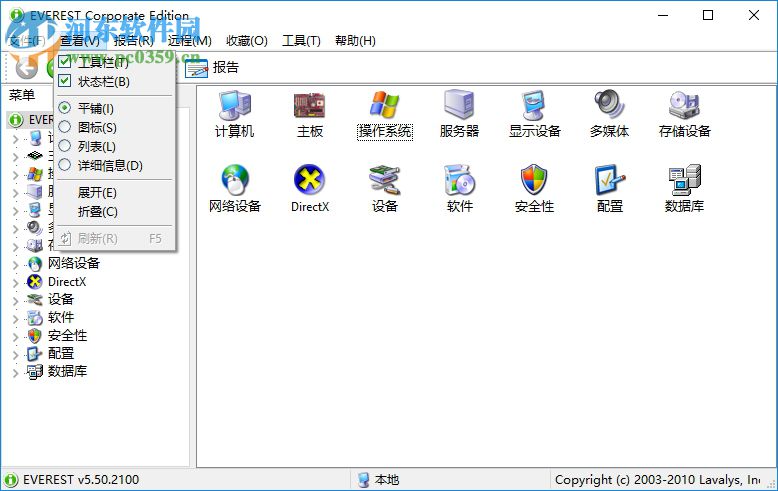Click the Copyright Lavalys status text
This screenshot has width=778, height=491.
click(x=657, y=480)
